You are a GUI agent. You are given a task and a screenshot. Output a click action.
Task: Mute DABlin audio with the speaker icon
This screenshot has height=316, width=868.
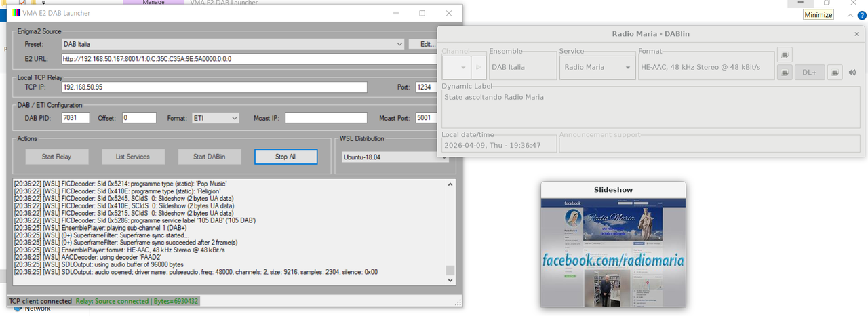pyautogui.click(x=852, y=73)
